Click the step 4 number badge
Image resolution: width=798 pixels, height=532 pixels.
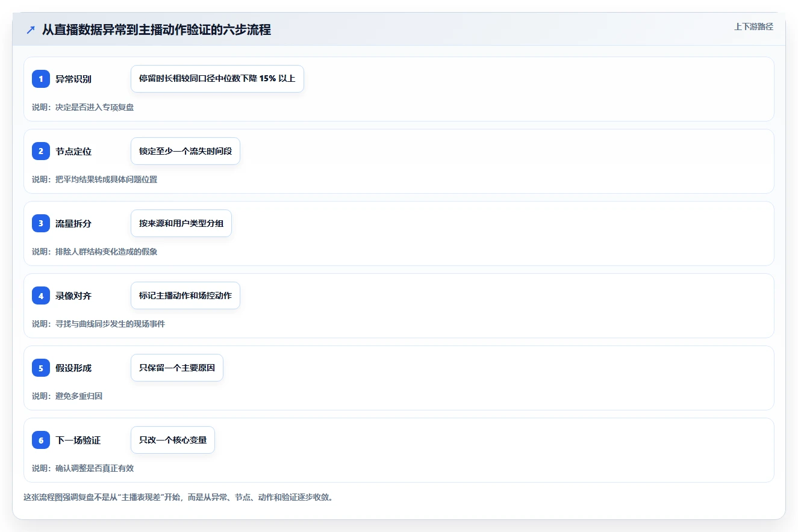click(41, 295)
